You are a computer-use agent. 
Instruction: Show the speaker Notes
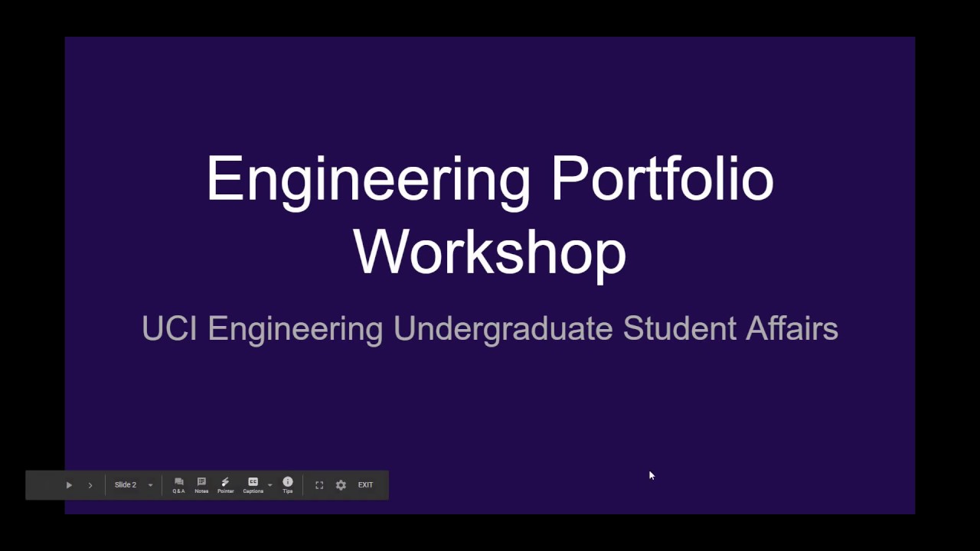(x=201, y=485)
